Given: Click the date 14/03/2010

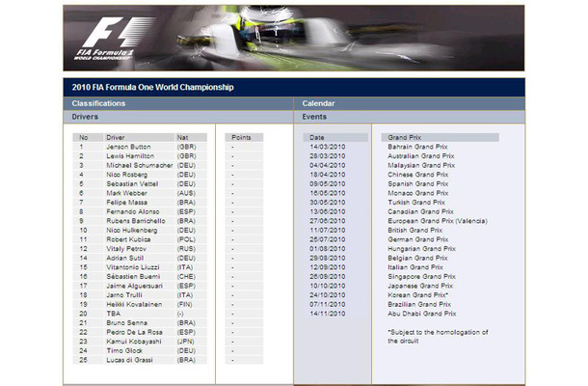Looking at the screenshot, I should tap(328, 147).
